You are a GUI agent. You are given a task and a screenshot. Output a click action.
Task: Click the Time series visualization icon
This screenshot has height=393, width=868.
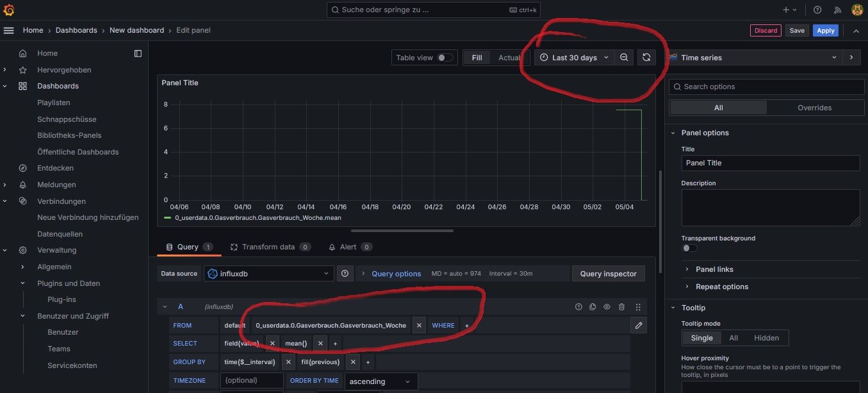point(673,57)
